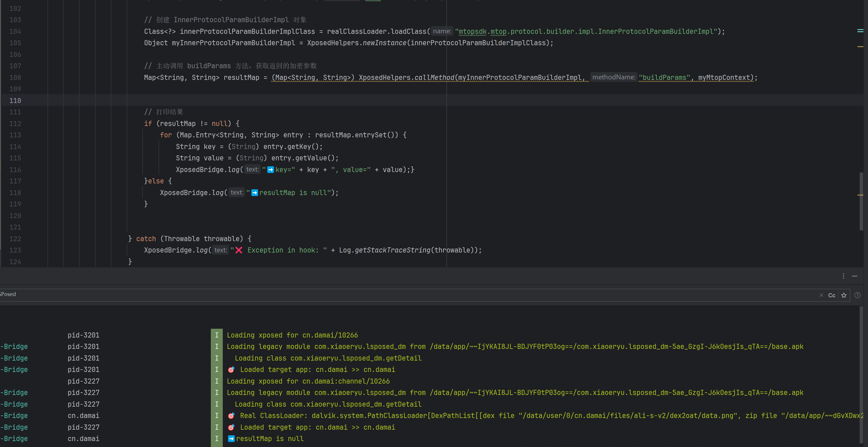The height and width of the screenshot is (447, 868).
Task: Click first 'Loading legacy module' line for pid-3201
Action: point(515,347)
